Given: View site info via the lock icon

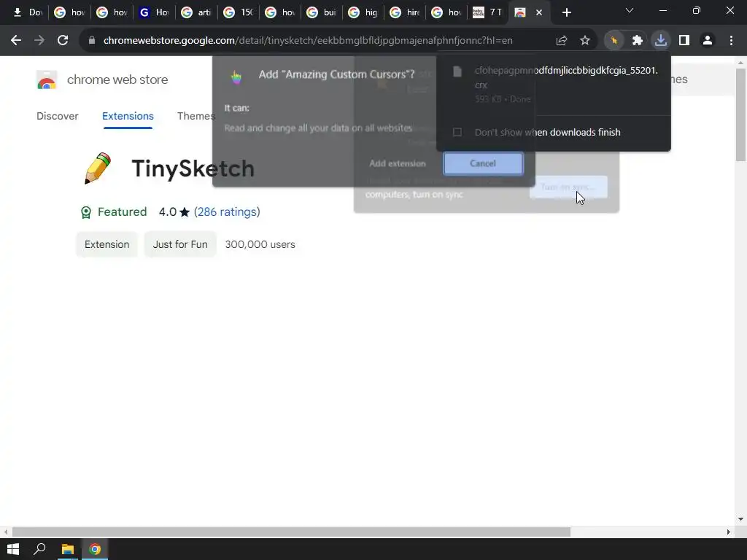Looking at the screenshot, I should click(92, 41).
